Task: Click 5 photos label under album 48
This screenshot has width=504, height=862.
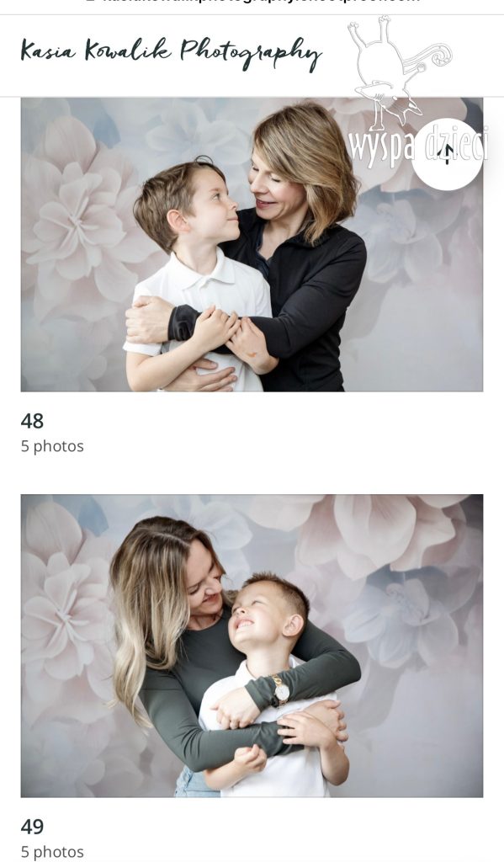Action: [52, 446]
